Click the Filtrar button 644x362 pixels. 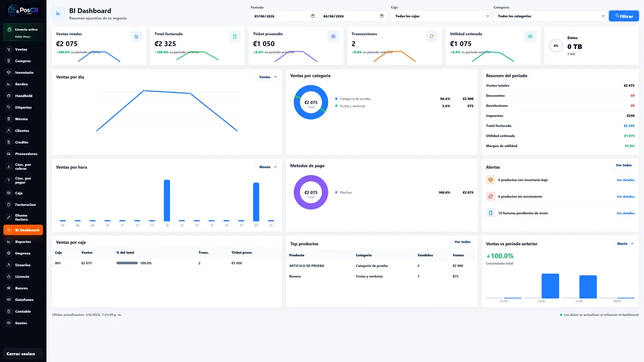624,16
